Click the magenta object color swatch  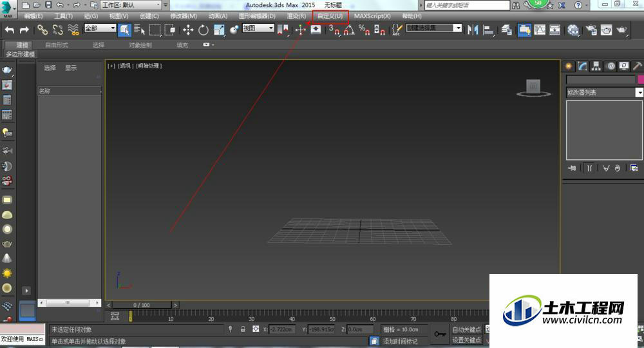point(640,79)
